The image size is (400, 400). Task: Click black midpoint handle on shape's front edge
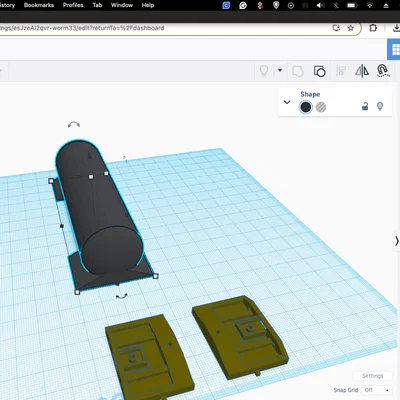coord(117,284)
